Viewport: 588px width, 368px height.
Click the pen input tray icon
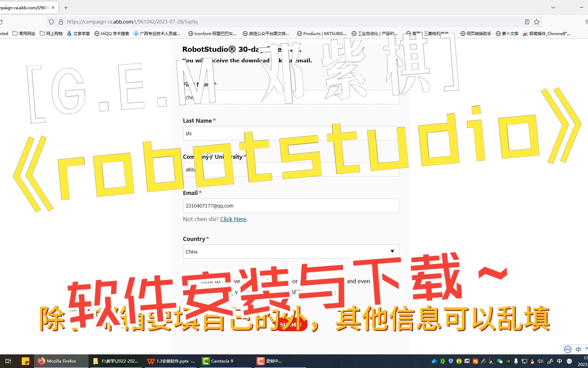tap(550, 361)
